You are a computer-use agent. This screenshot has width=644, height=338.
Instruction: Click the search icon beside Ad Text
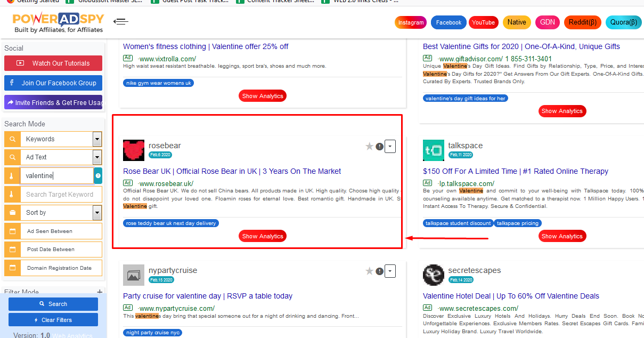tap(12, 157)
